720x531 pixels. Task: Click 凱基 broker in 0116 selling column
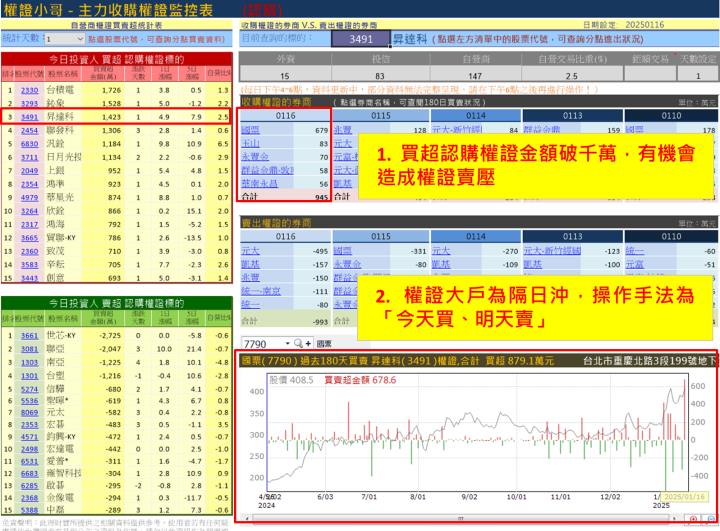pos(250,264)
